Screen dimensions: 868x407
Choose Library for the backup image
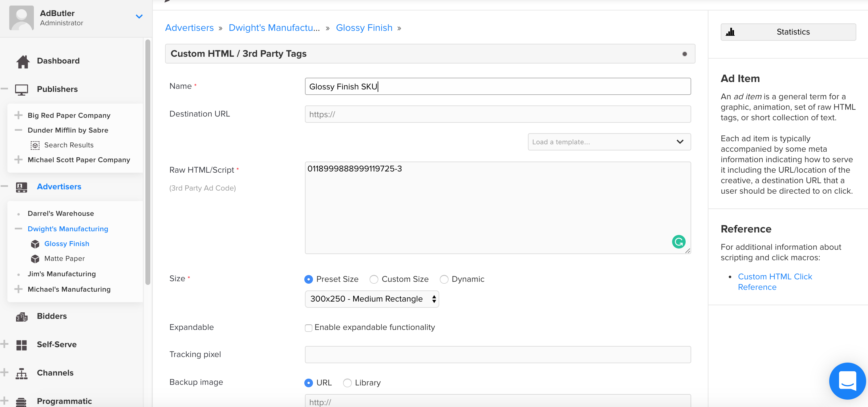coord(347,383)
